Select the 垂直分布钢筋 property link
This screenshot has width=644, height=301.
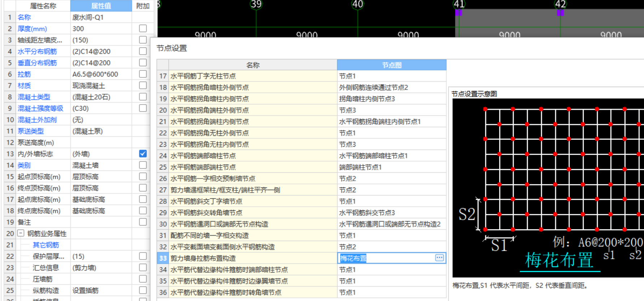pyautogui.click(x=37, y=63)
